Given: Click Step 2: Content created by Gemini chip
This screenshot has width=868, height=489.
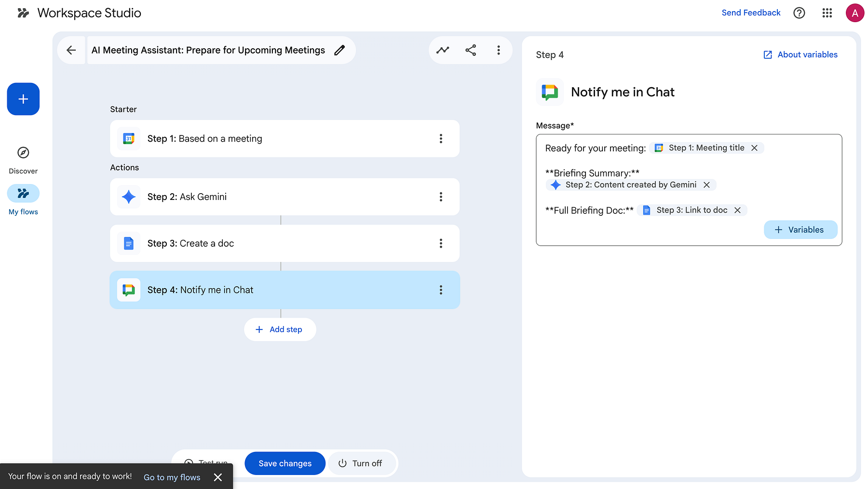Looking at the screenshot, I should pos(631,185).
